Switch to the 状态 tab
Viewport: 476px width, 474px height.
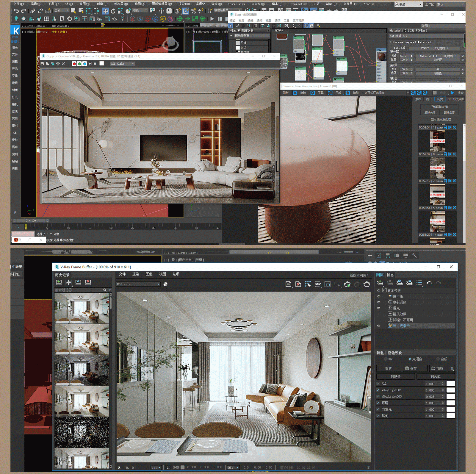click(x=390, y=275)
